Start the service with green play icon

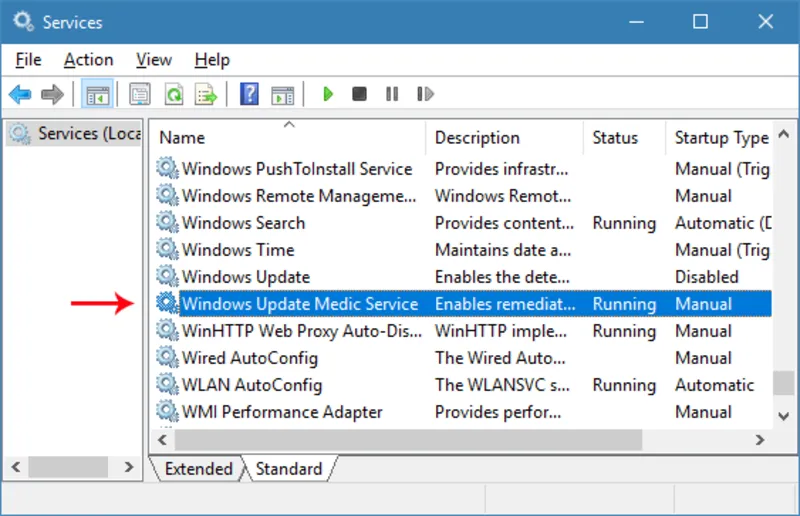pos(327,95)
